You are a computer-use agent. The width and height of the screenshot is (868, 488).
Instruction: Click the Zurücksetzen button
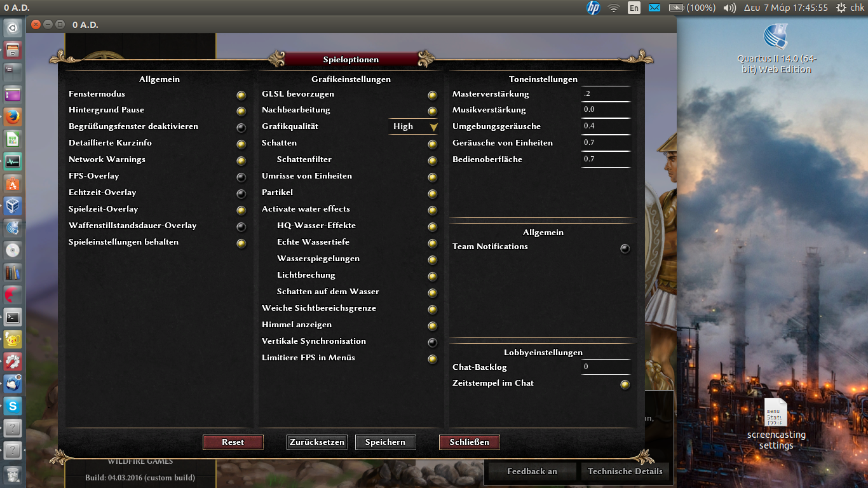coord(317,442)
